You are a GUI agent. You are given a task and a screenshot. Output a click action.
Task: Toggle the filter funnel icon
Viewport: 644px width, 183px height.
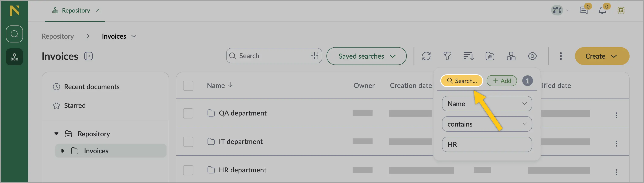click(447, 56)
